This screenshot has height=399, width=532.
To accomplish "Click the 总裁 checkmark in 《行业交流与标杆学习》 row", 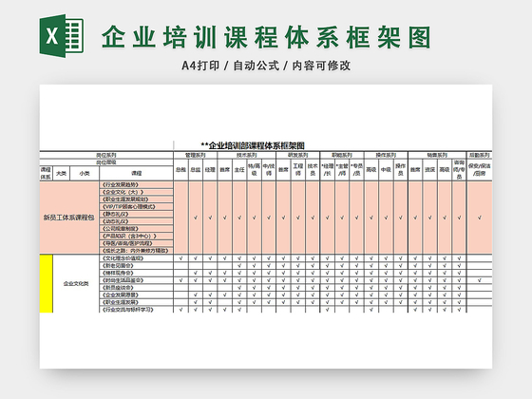I will click(x=180, y=310).
